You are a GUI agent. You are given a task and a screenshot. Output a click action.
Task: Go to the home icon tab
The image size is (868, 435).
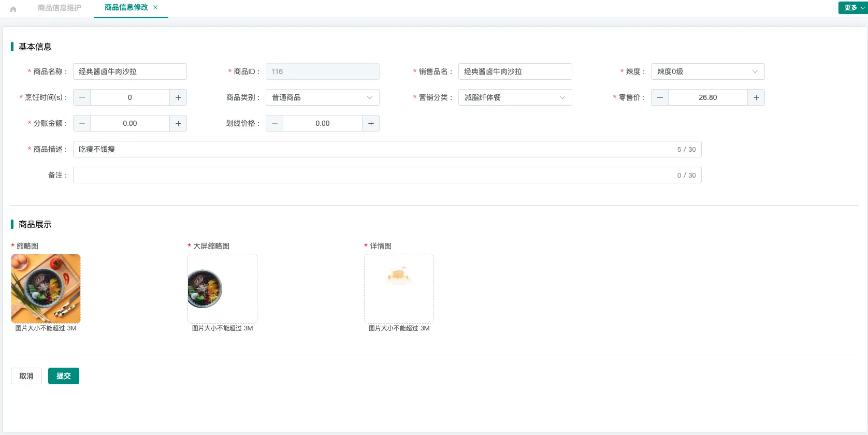point(13,9)
